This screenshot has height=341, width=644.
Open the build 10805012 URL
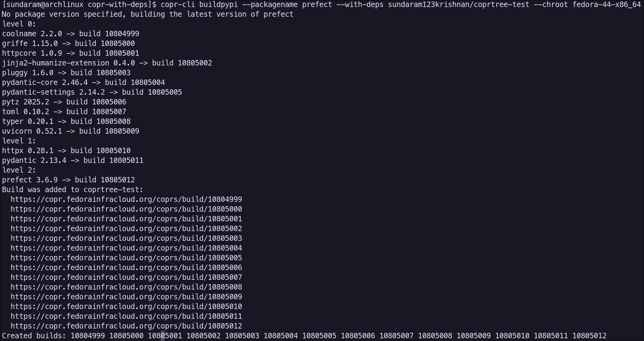pyautogui.click(x=126, y=326)
